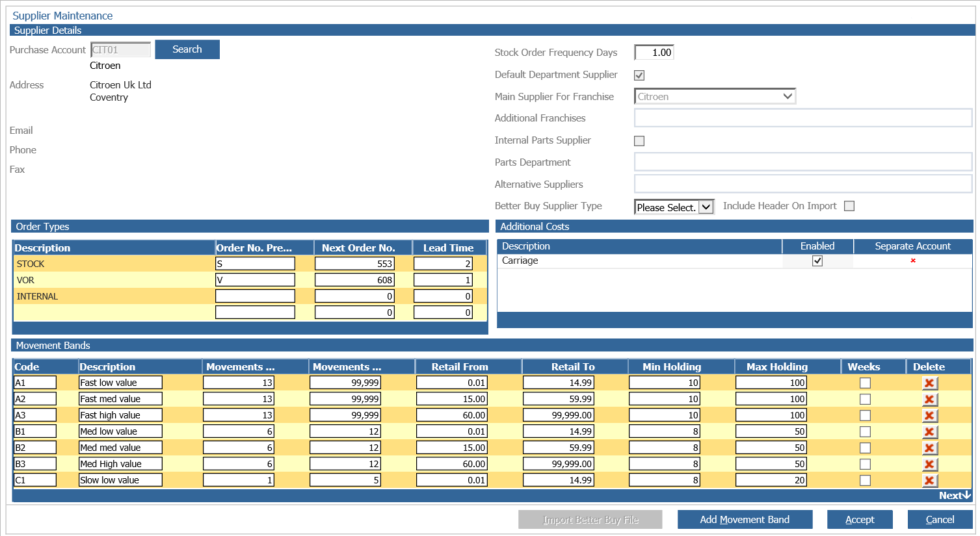Click the Lead Time column header
The height and width of the screenshot is (536, 980).
coord(449,248)
